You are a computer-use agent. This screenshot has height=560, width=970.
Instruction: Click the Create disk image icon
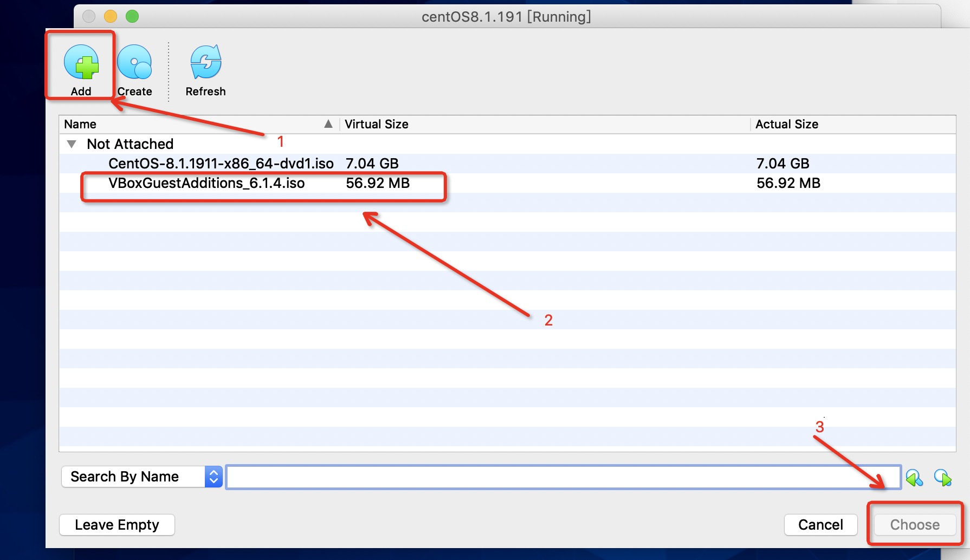coord(134,62)
